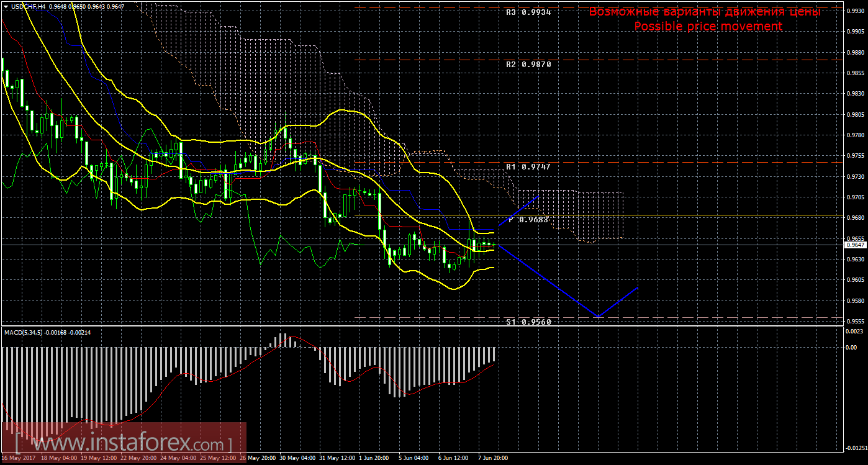This screenshot has width=868, height=465.
Task: Click the MACD scale value 0.0023
Action: pos(854,332)
